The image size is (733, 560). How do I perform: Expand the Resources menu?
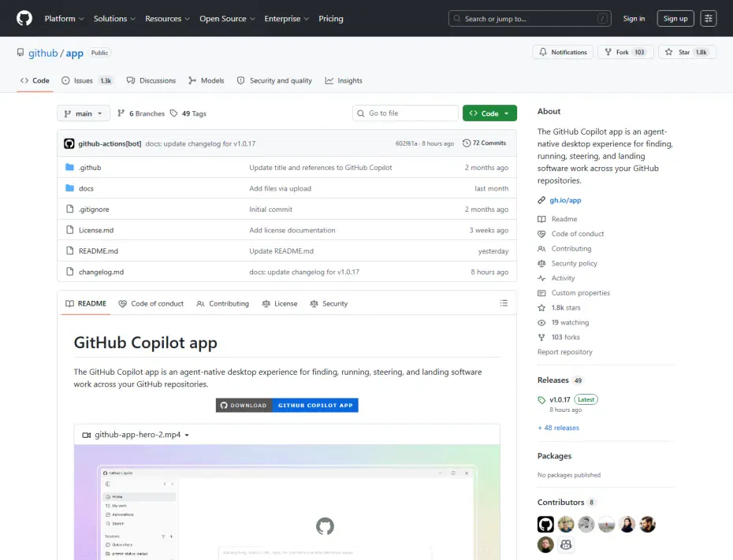pos(167,19)
